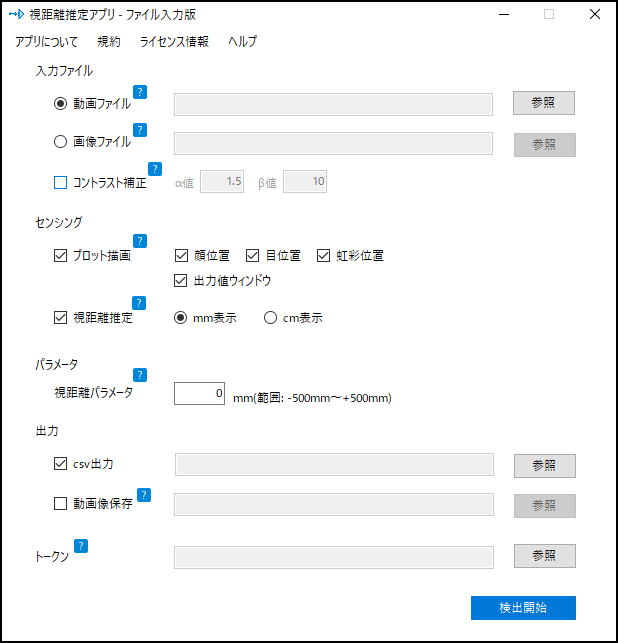Screen dimensions: 618x643
Task: Enable the コントラスト補正 checkbox
Action: [61, 183]
